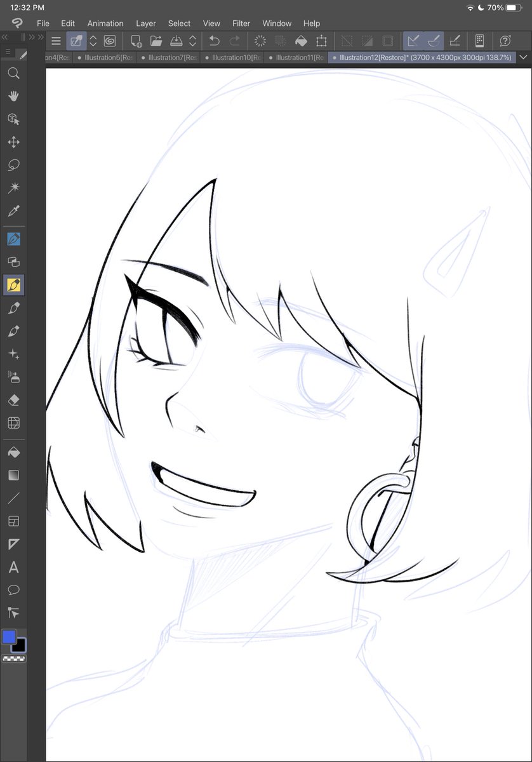532x762 pixels.
Task: Select the Brush tool below the Pencil
Action: tap(13, 308)
